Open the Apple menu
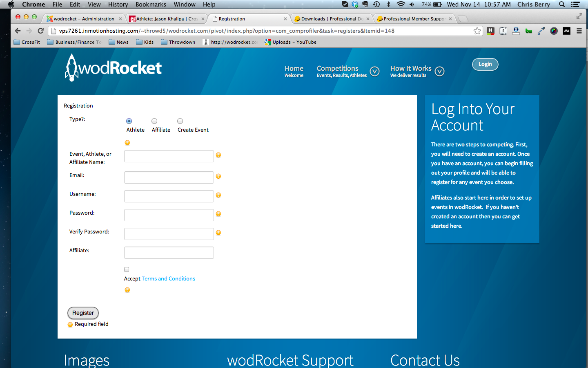The height and width of the screenshot is (368, 588). click(11, 4)
